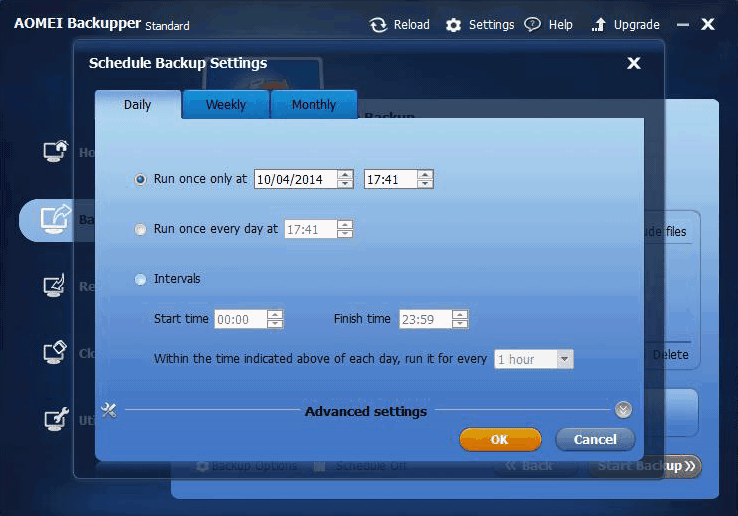Decrease the run-once date with down arrow
This screenshot has height=516, width=738.
(x=345, y=184)
